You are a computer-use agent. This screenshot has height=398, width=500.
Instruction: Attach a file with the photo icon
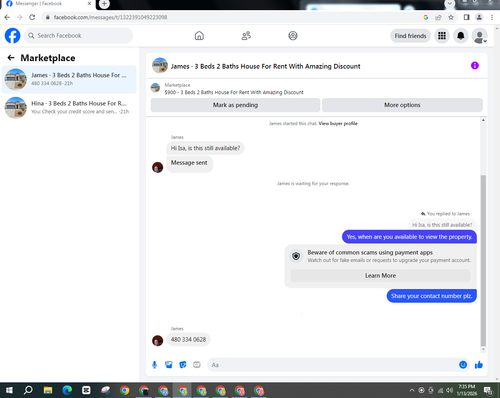(x=169, y=365)
